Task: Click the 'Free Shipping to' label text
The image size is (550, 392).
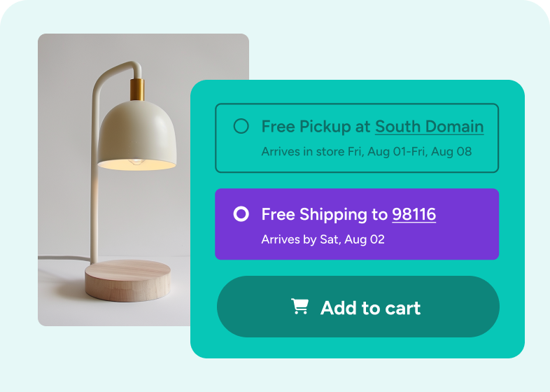Action: (x=325, y=214)
